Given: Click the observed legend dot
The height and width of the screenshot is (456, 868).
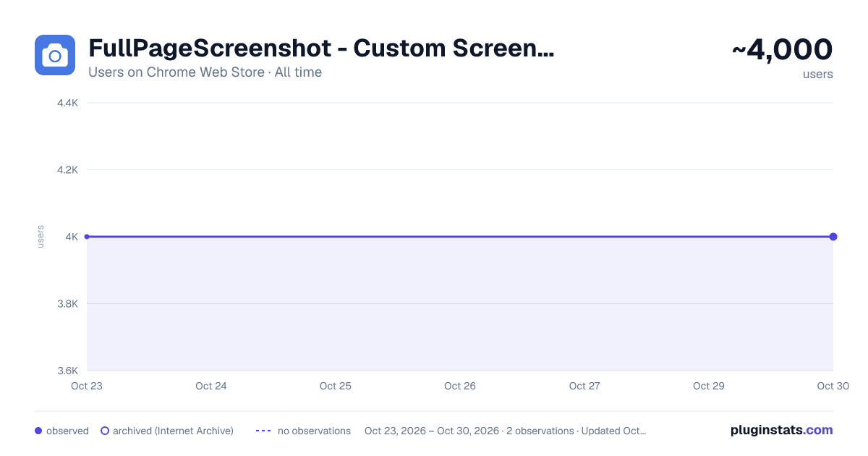Looking at the screenshot, I should 38,431.
